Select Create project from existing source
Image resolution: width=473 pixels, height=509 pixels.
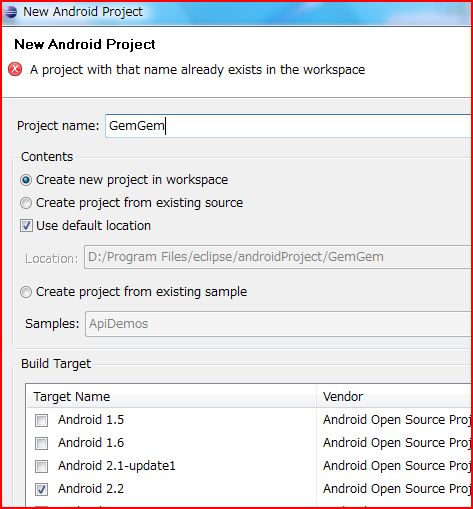point(26,203)
